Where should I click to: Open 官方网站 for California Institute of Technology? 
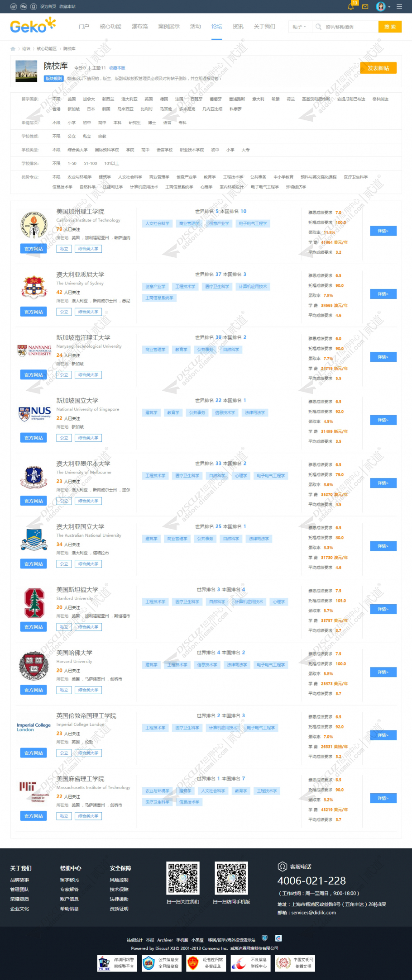[x=34, y=249]
